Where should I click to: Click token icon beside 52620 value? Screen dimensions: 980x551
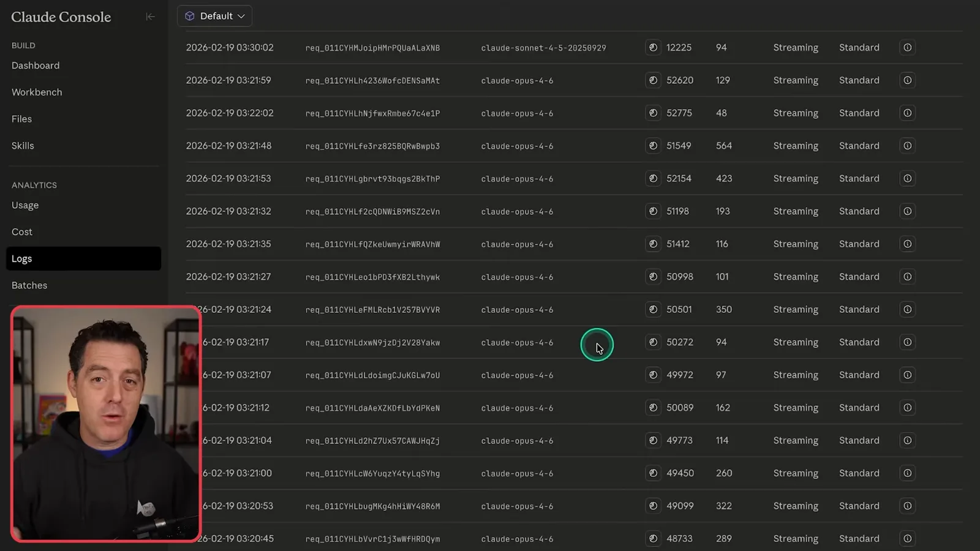point(653,80)
